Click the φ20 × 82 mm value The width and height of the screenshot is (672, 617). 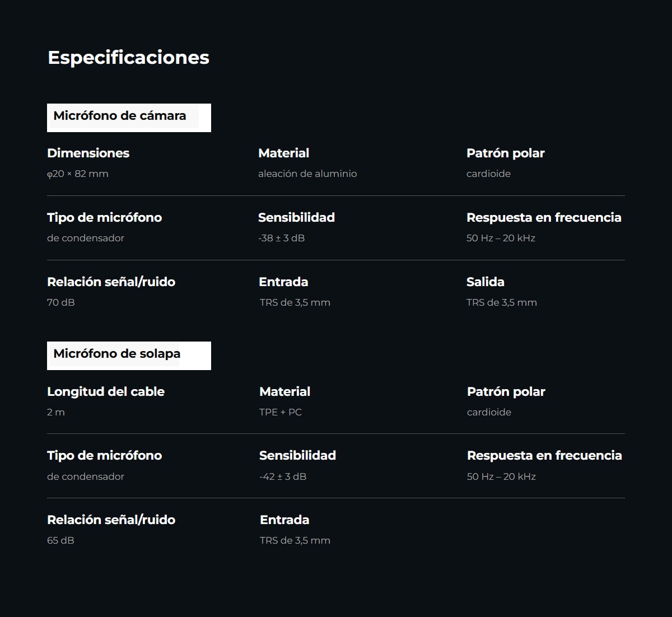[78, 174]
